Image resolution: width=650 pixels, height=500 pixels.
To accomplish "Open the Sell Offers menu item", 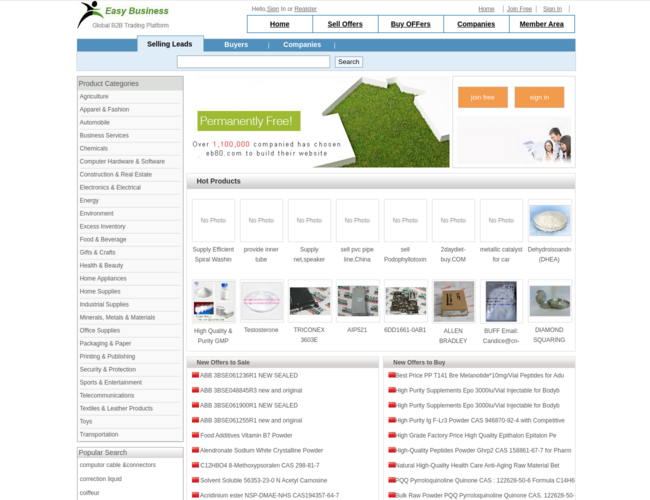I will (x=345, y=24).
